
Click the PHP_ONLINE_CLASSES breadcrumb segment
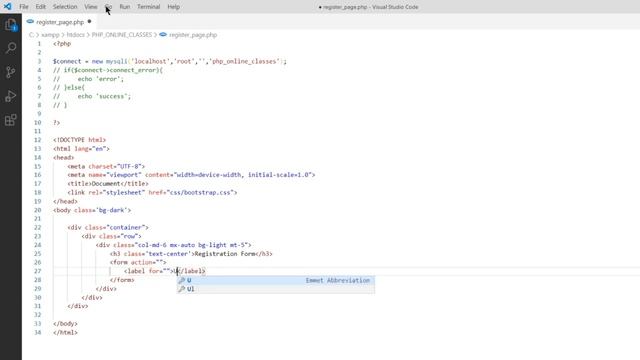point(122,35)
